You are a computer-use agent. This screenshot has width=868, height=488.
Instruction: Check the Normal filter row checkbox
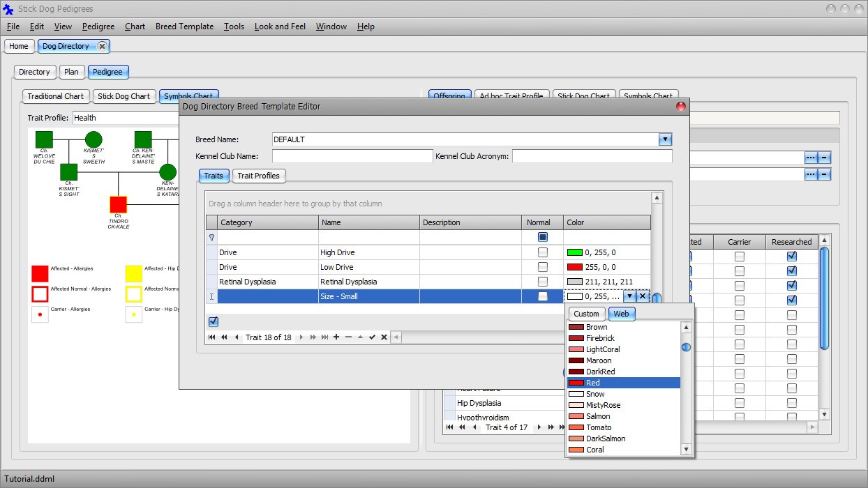point(542,237)
